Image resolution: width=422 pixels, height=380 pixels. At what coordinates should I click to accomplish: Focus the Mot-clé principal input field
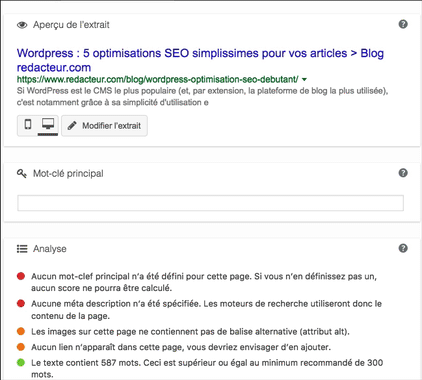(210, 203)
